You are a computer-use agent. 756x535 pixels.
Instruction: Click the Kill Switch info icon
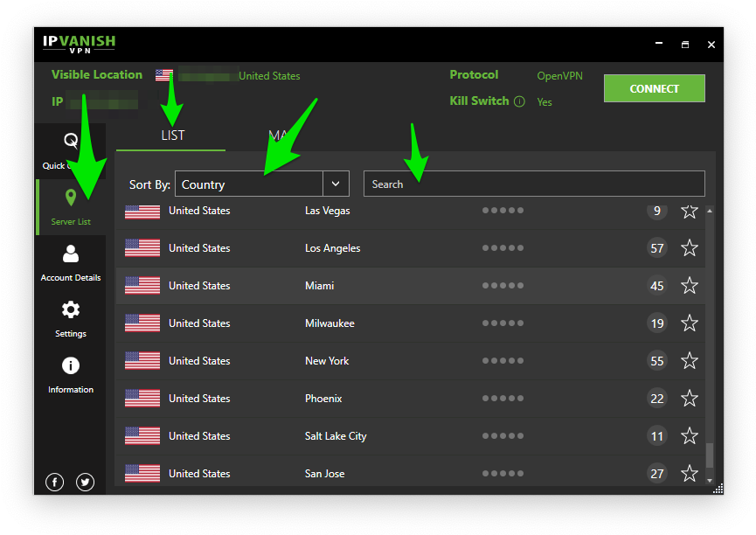click(519, 101)
